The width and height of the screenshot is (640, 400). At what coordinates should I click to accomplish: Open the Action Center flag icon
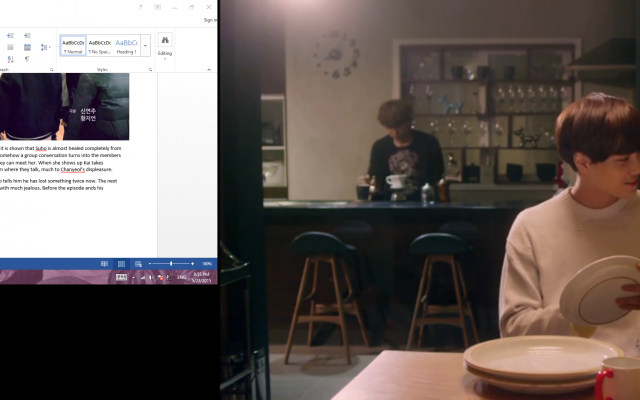click(160, 278)
